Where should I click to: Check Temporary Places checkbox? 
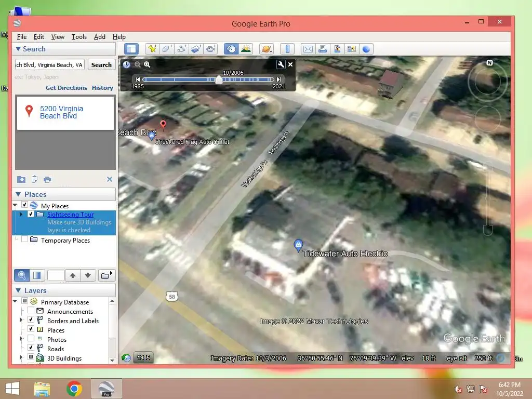pos(25,239)
